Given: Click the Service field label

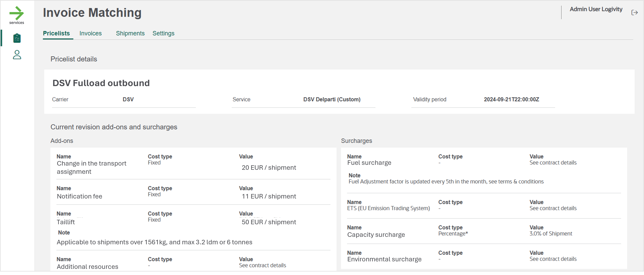Looking at the screenshot, I should (x=241, y=99).
